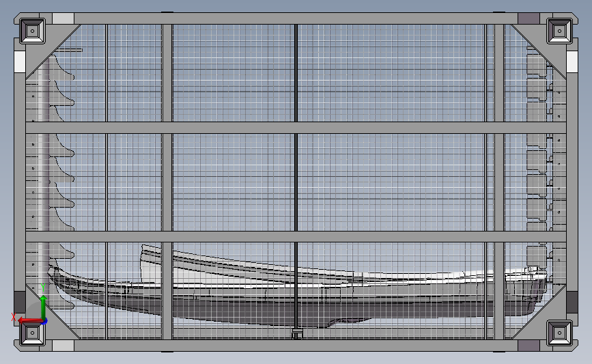Select the bottom frame rail
Screen dimensions: 592x364
coord(296,345)
